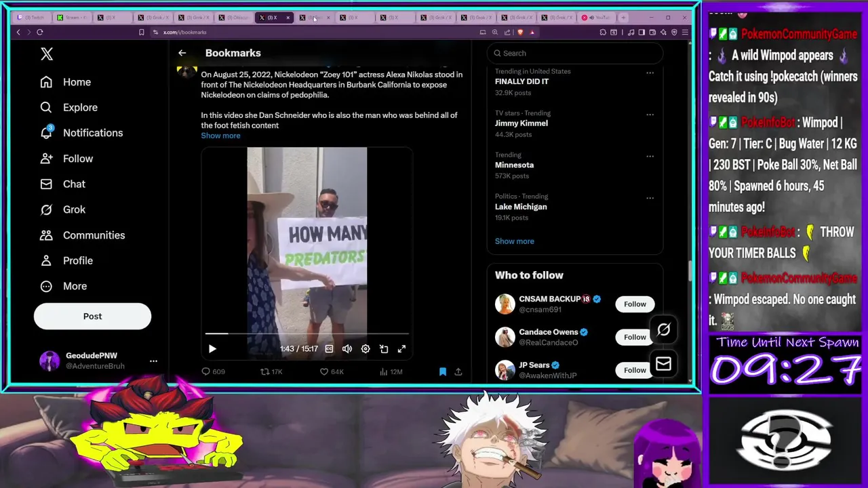The height and width of the screenshot is (488, 868).
Task: Open the floating Grok button
Action: (663, 330)
